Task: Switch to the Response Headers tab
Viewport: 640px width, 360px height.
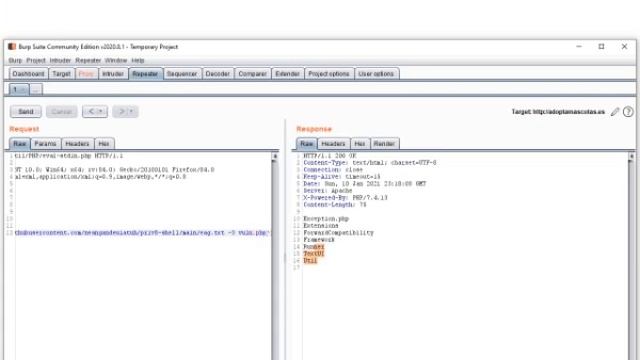Action: [333, 144]
